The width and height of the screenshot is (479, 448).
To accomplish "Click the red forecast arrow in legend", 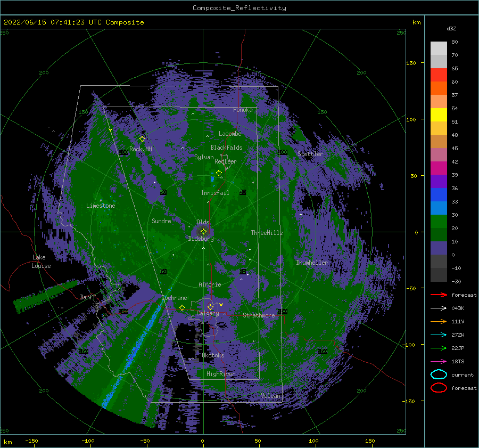I will (439, 295).
